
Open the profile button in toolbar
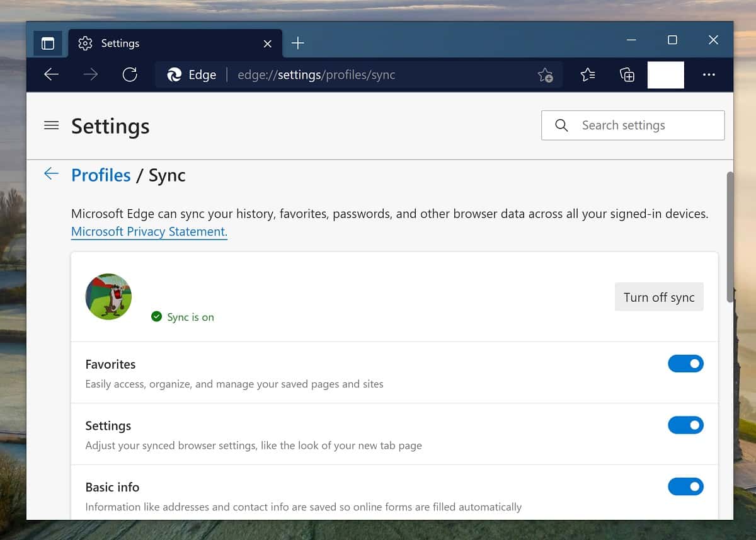(666, 75)
